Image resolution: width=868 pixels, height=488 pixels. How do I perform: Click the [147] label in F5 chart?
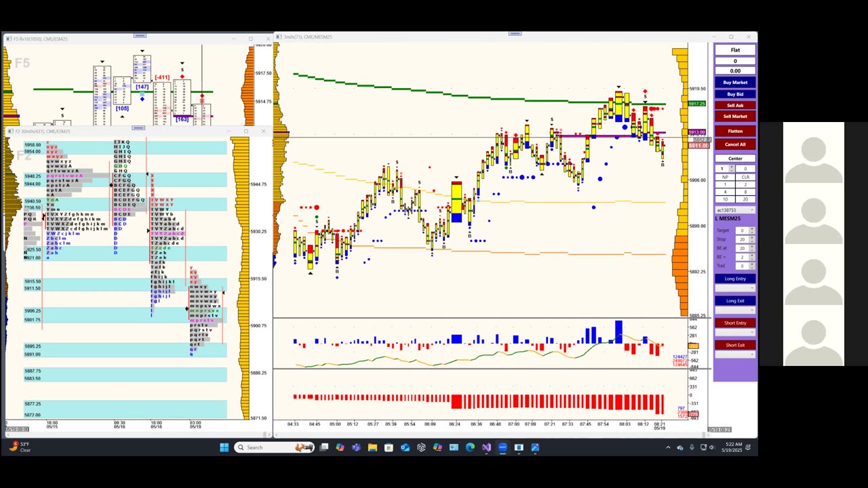(x=142, y=87)
